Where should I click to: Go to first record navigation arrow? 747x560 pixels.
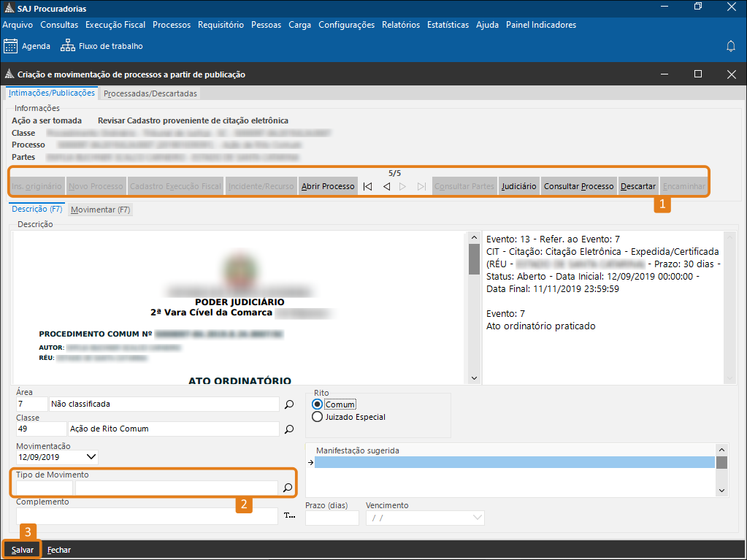click(367, 186)
